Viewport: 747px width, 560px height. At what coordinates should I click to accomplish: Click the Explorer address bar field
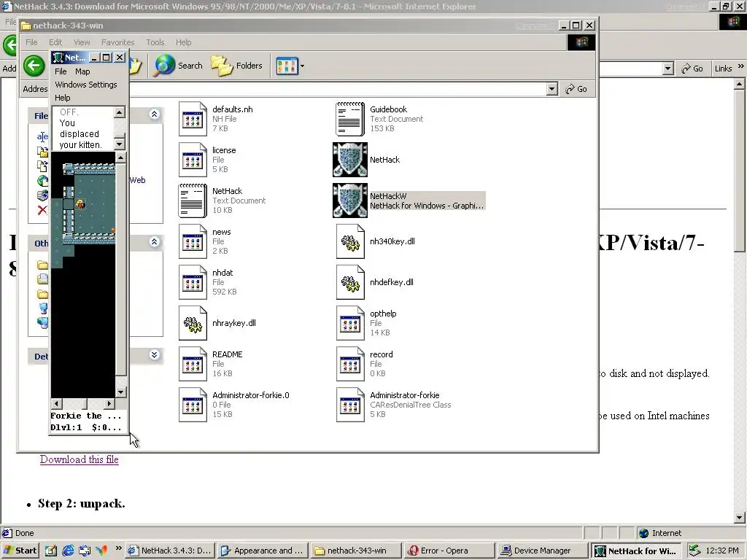[338, 89]
